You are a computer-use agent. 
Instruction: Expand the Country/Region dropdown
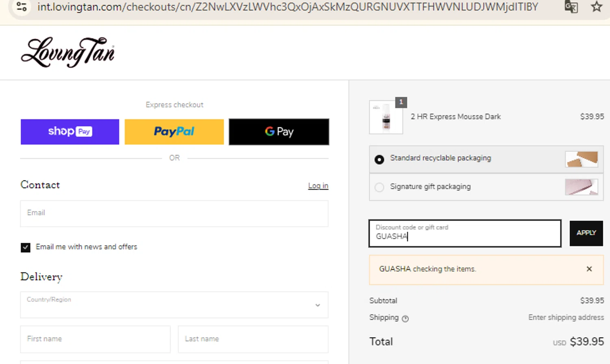click(x=174, y=305)
